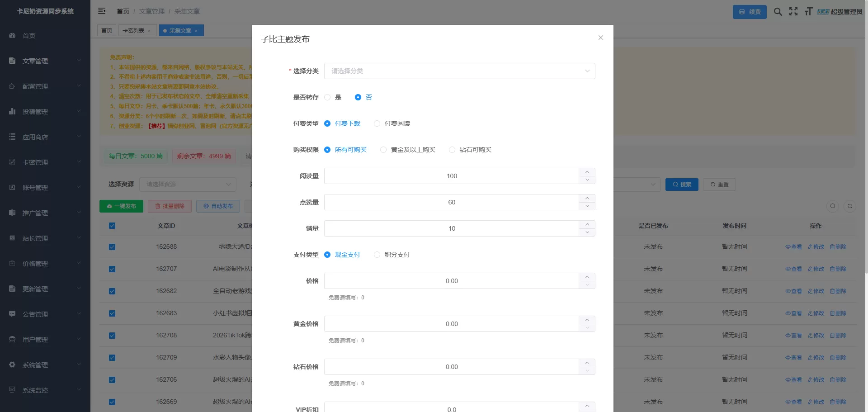Viewport: 868px width, 412px height.
Task: Expand the 文章管理 sidebar menu
Action: point(44,61)
